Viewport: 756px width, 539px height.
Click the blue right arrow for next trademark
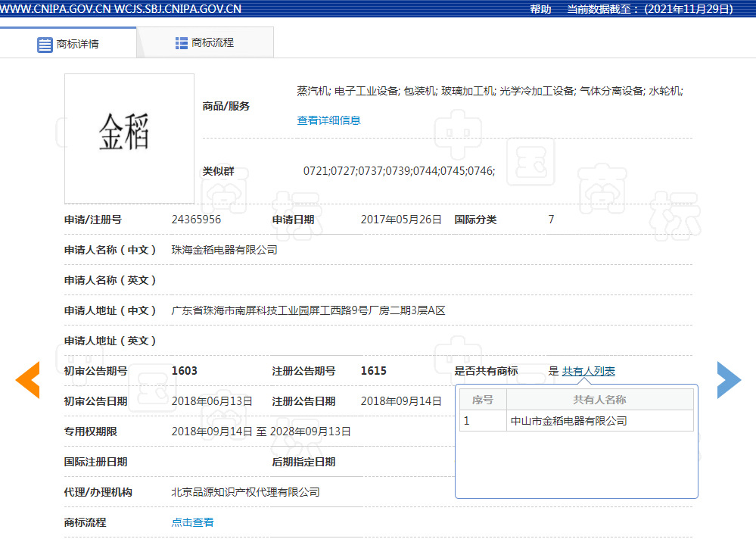pyautogui.click(x=729, y=380)
